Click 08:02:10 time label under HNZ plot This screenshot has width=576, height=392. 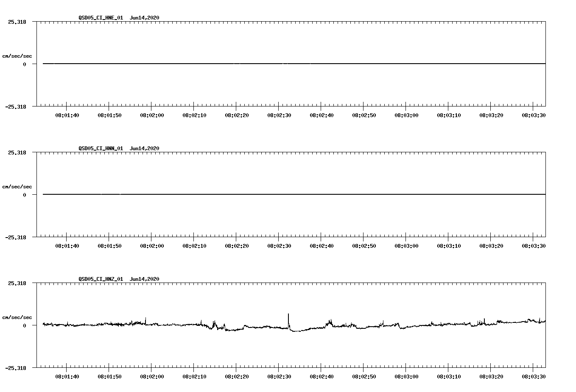(x=194, y=376)
